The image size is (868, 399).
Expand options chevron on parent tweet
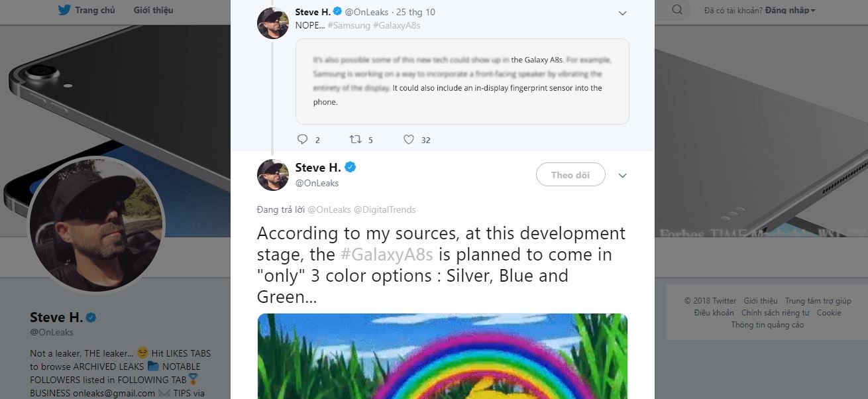point(622,13)
